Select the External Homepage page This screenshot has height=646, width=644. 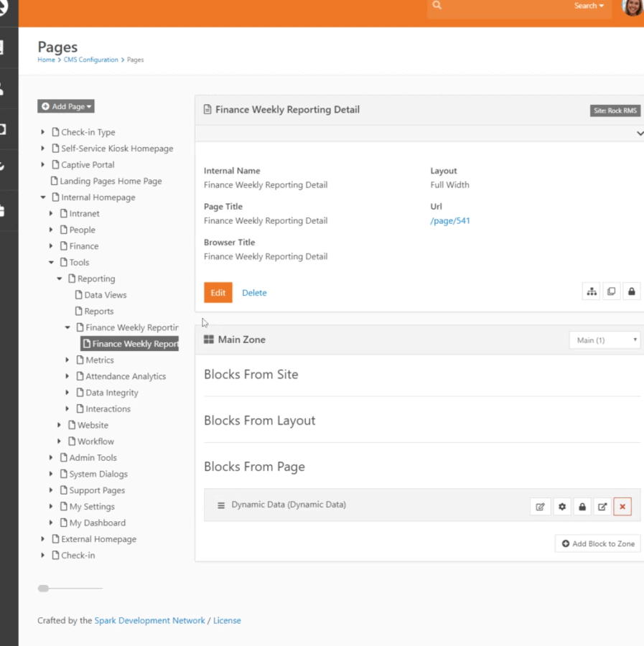94,539
